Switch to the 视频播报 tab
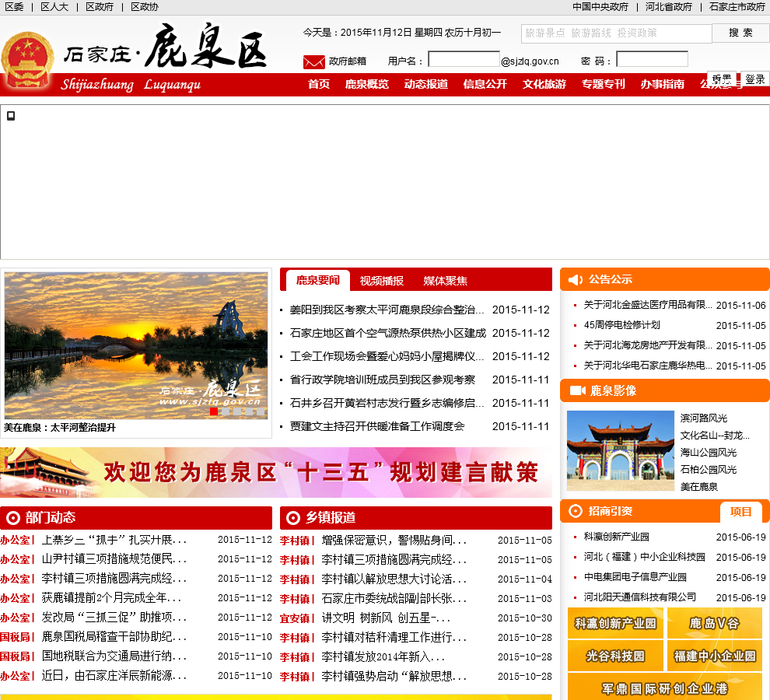This screenshot has height=700, width=770. 382,281
